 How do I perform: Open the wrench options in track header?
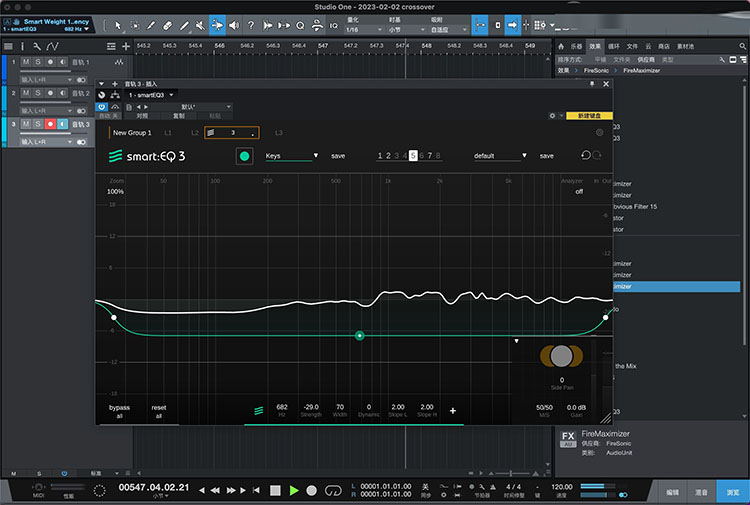[x=37, y=46]
